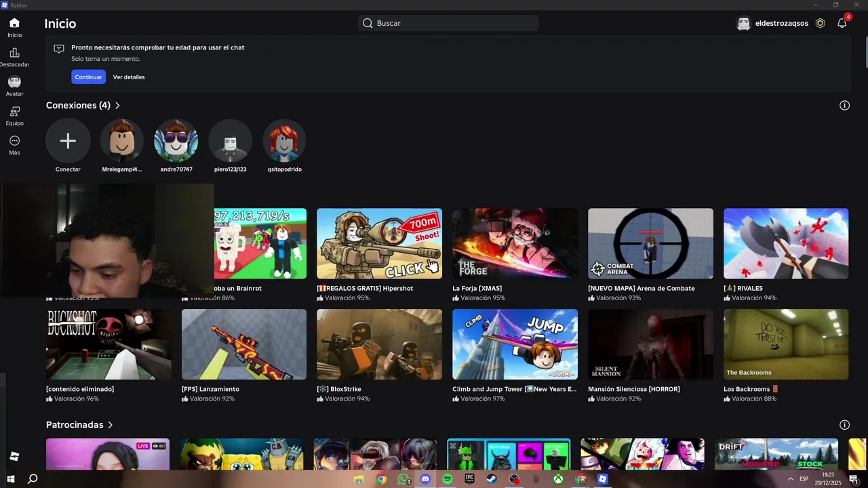The height and width of the screenshot is (488, 868).
Task: Open Epic Games Launcher from taskbar
Action: [469, 479]
